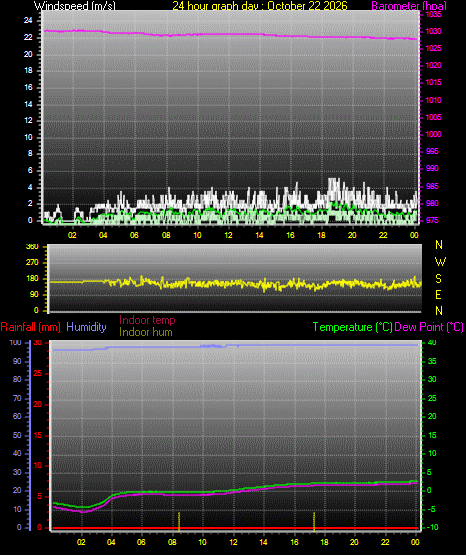This screenshot has height=555, width=466.
Task: Click the 12 value on windspeed axis
Action: [x=28, y=121]
